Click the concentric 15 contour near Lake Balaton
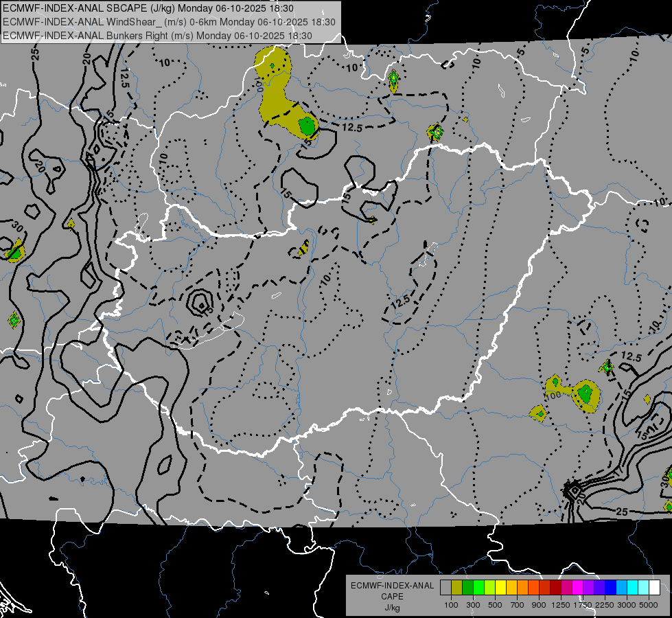 201,303
